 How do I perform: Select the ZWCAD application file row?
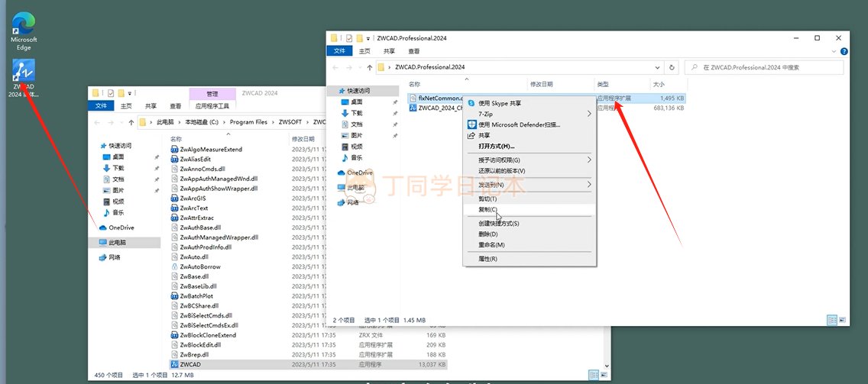click(308, 364)
